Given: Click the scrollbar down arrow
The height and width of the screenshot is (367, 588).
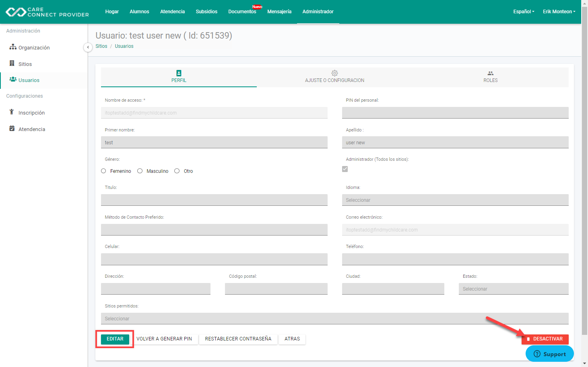Looking at the screenshot, I should point(584,363).
